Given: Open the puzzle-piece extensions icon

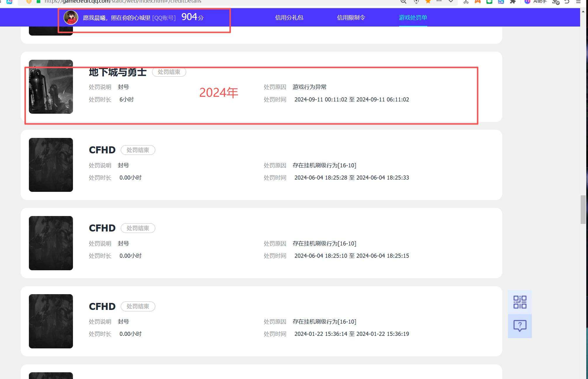Looking at the screenshot, I should (x=513, y=1).
